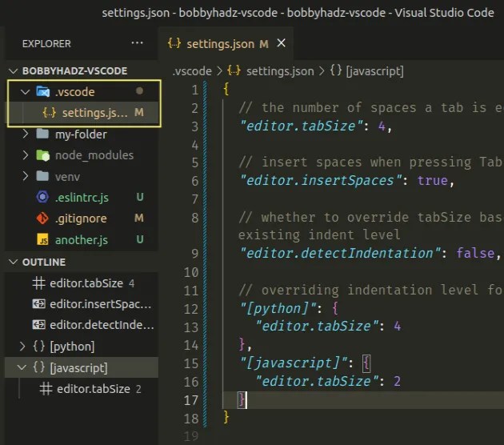
Task: Click line number 17 in gutter
Action: tap(191, 400)
